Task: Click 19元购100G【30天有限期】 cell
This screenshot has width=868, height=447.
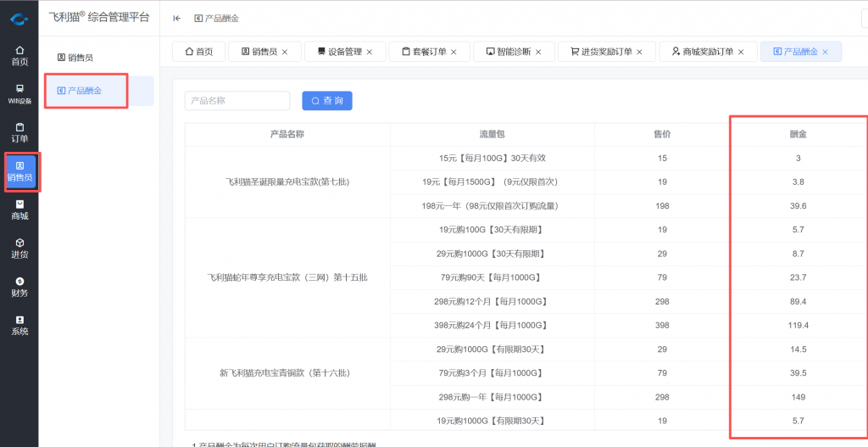Action: [x=492, y=230]
